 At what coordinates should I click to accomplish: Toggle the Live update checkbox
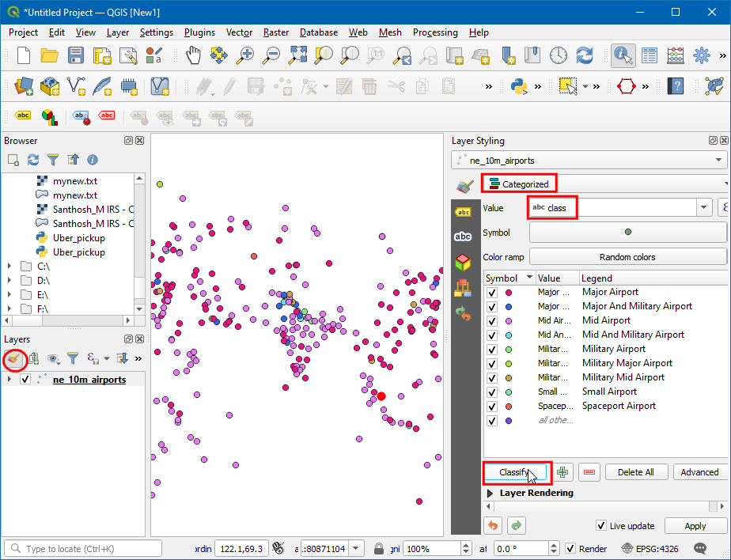click(x=601, y=526)
